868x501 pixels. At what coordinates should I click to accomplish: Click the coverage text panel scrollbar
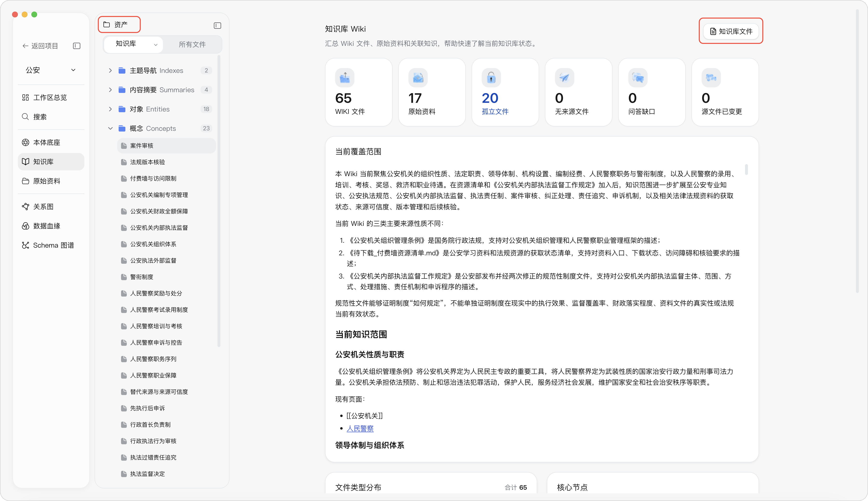click(746, 170)
